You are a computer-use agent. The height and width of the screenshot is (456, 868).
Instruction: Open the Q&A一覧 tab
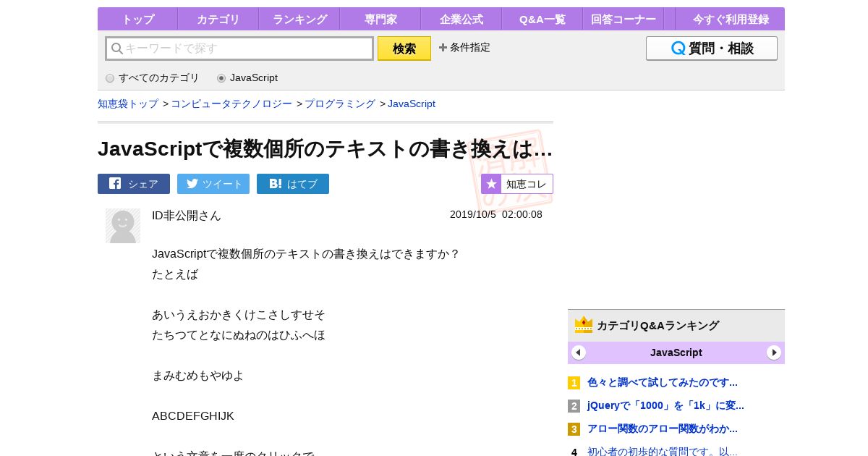[x=542, y=20]
